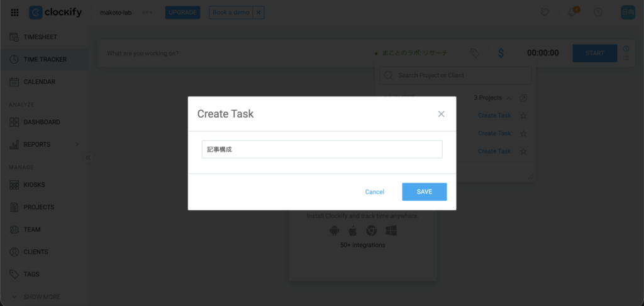Close the Create Task dialog with X
This screenshot has width=644, height=306.
[441, 114]
